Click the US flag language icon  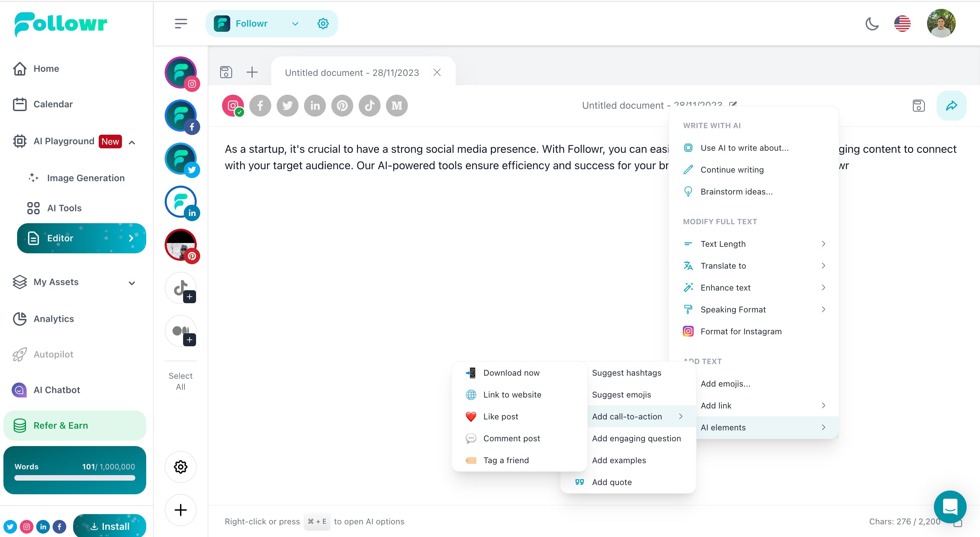[902, 24]
